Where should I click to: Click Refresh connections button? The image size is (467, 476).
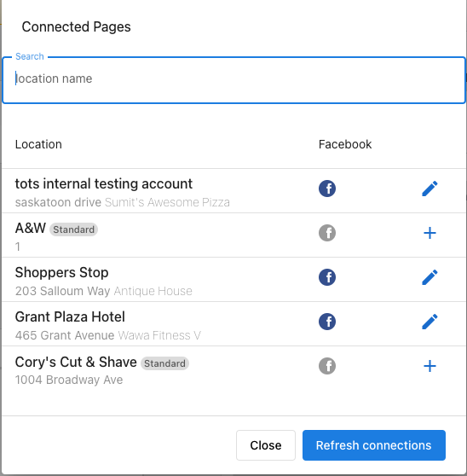tap(374, 445)
